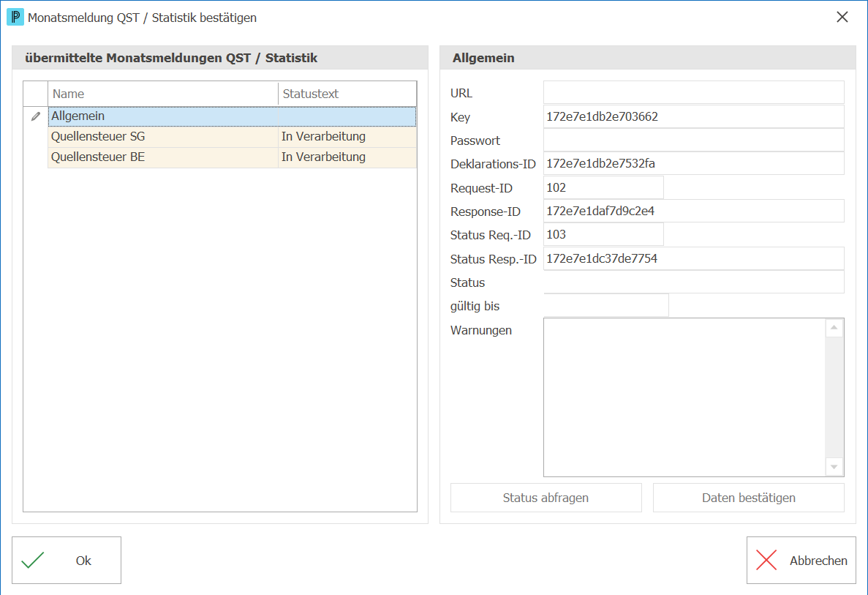
Task: Click the Warnungen scrollbar down arrow
Action: coord(834,466)
